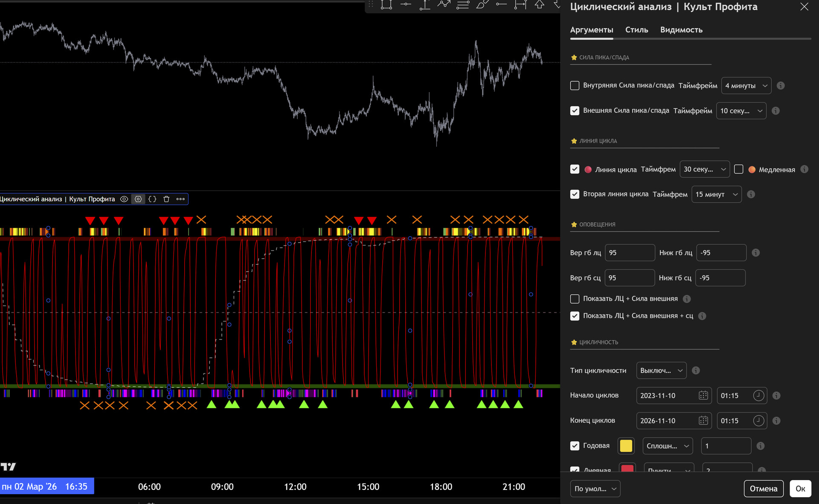Select the up arrow marker tool
The height and width of the screenshot is (504, 819).
[x=540, y=4]
